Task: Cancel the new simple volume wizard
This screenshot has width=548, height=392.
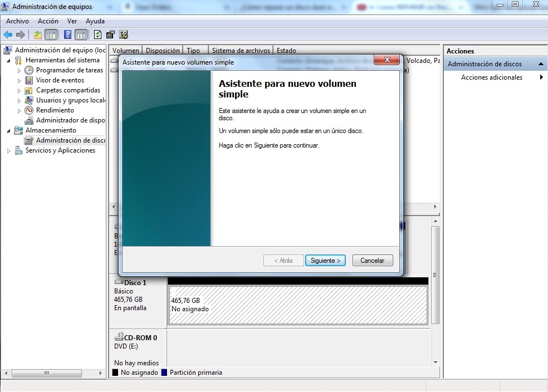Action: tap(373, 260)
